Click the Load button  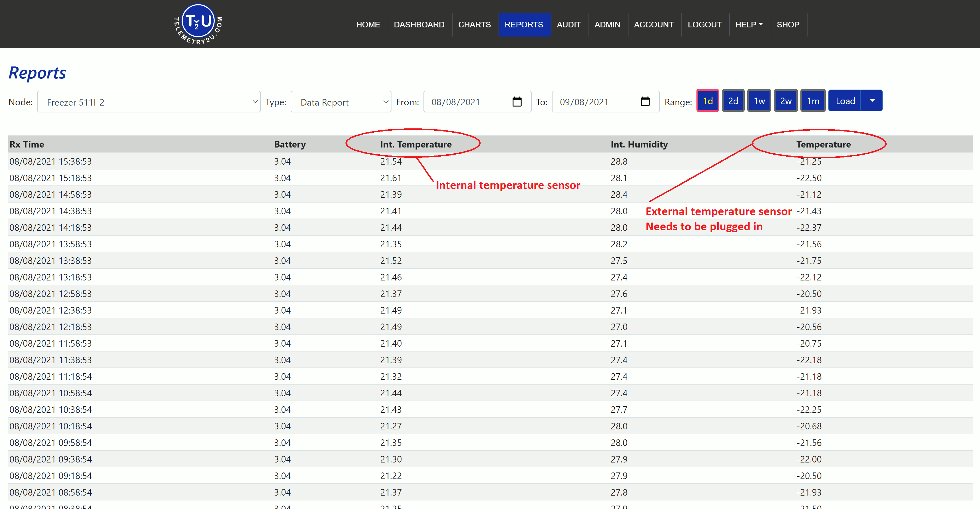point(845,101)
